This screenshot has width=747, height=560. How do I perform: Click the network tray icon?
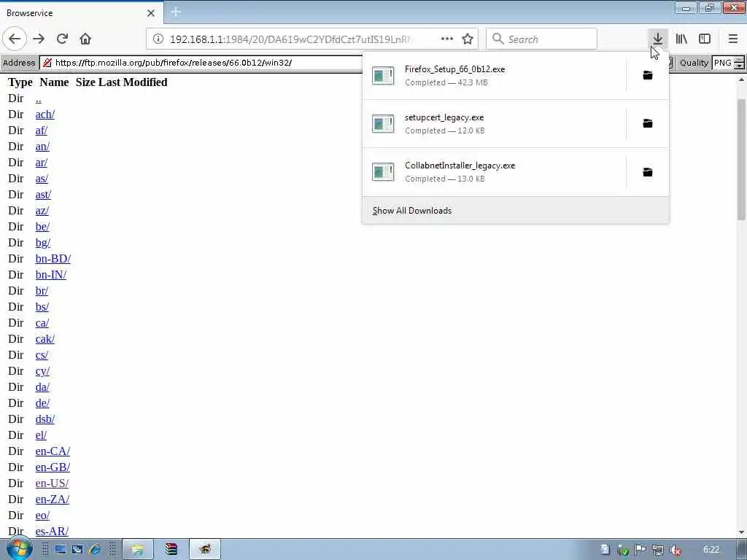coord(658,550)
